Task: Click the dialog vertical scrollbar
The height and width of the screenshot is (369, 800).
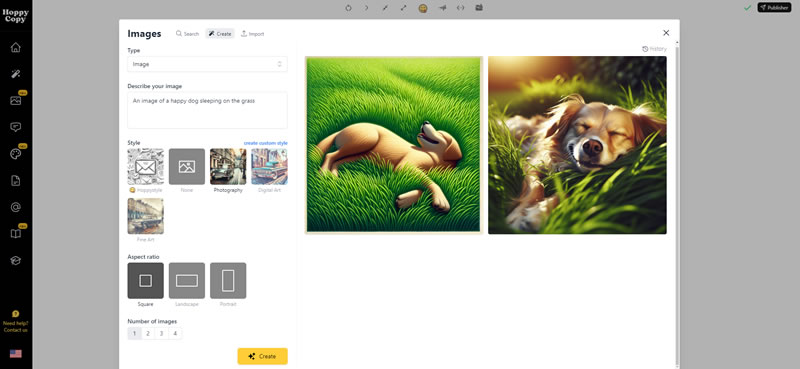Action: tap(677, 204)
